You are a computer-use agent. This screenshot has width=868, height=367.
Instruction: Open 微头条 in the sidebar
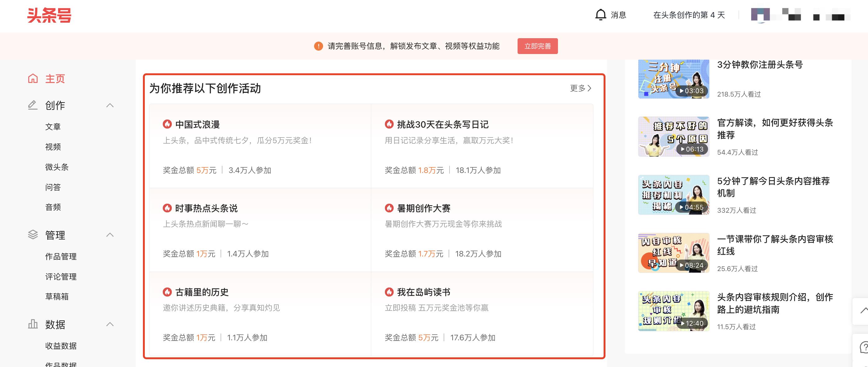(x=57, y=167)
